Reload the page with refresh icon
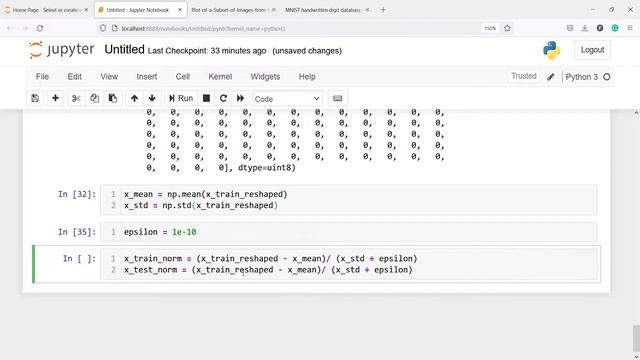 [40, 28]
